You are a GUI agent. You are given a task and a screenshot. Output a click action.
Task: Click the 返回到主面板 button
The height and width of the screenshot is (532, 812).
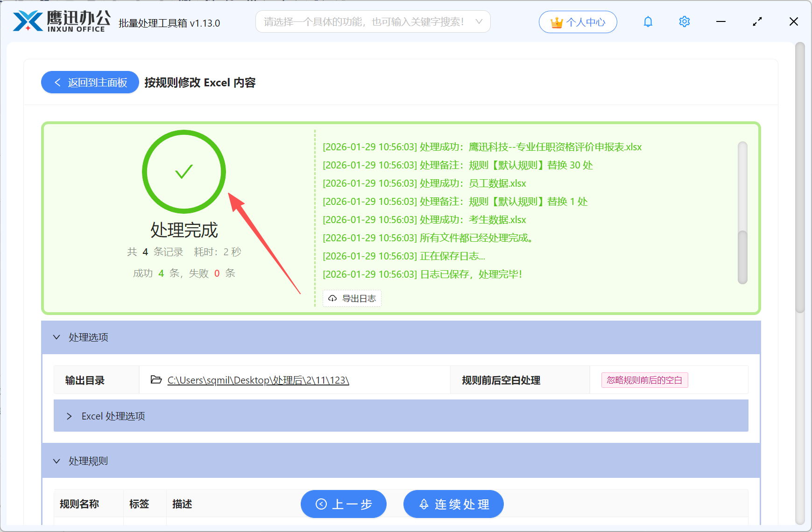tap(90, 82)
